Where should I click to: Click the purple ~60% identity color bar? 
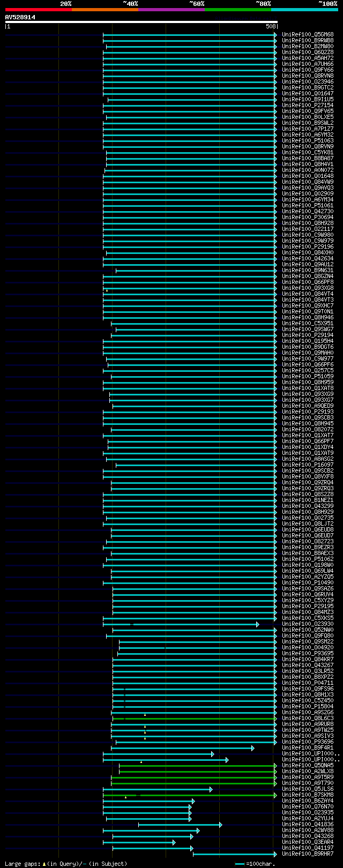pyautogui.click(x=171, y=10)
